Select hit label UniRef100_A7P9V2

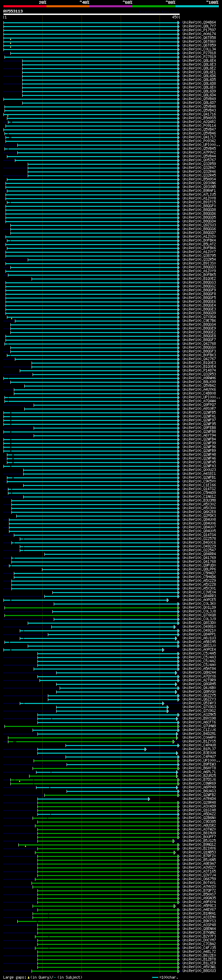[199, 152]
